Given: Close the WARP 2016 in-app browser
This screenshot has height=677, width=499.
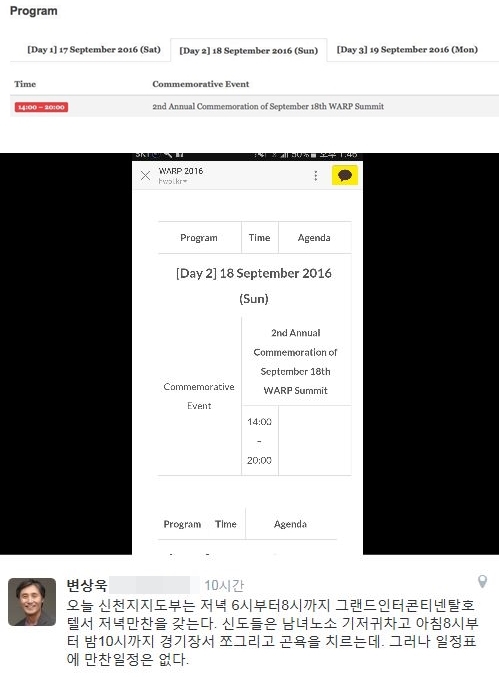Looking at the screenshot, I should click(145, 175).
